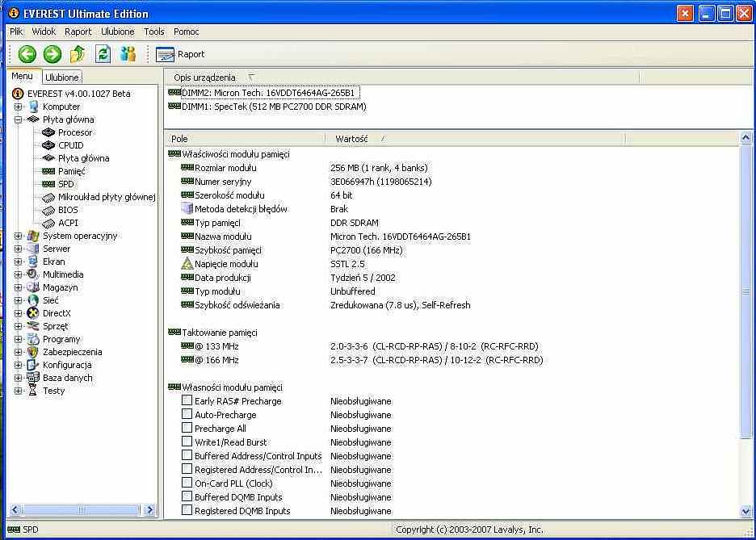
Task: Click the Opis urządzenia column header
Action: pyautogui.click(x=401, y=77)
